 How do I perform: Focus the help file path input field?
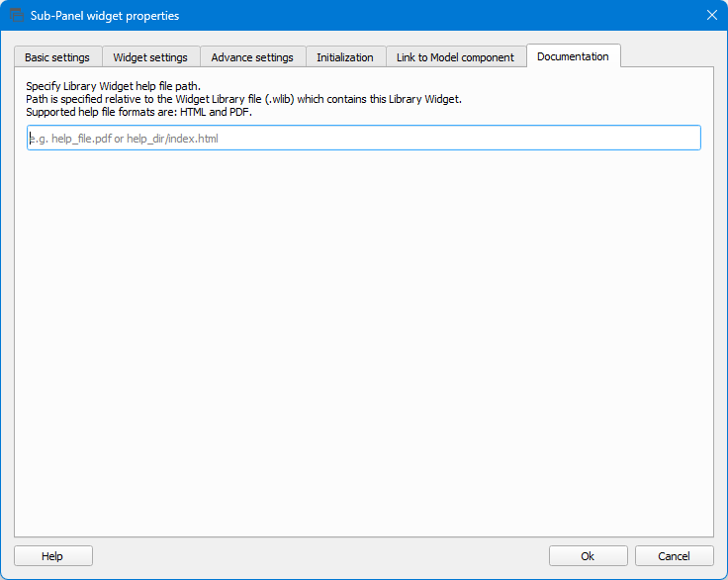coord(363,139)
